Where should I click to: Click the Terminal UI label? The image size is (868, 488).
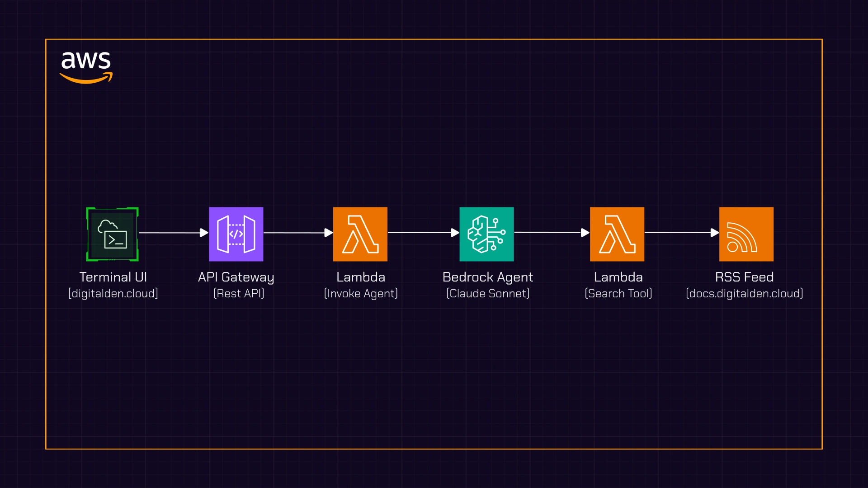113,277
